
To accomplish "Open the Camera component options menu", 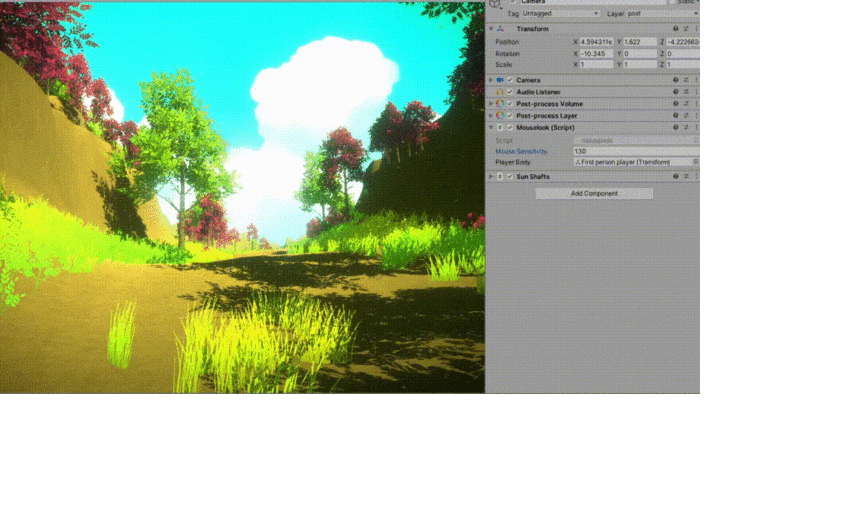I will [696, 80].
